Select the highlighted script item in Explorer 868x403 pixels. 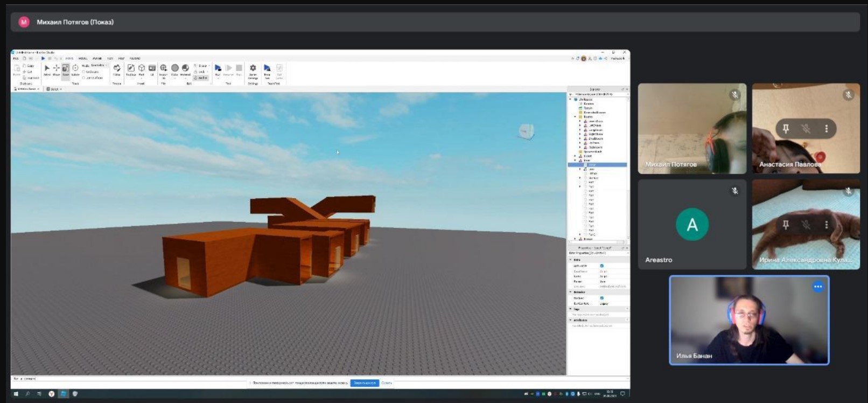(597, 164)
